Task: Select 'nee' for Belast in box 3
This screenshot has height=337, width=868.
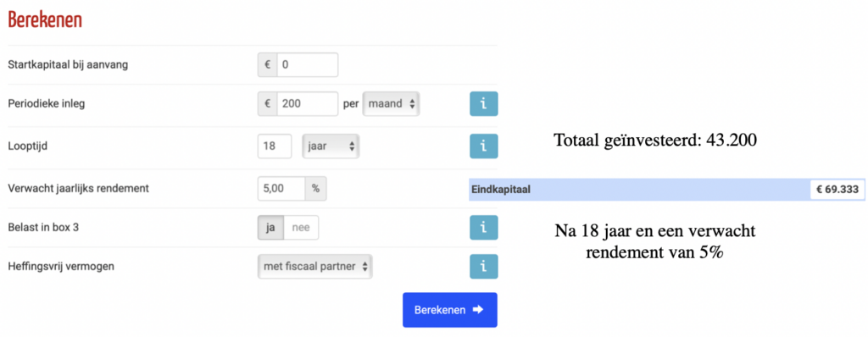Action: 301,228
